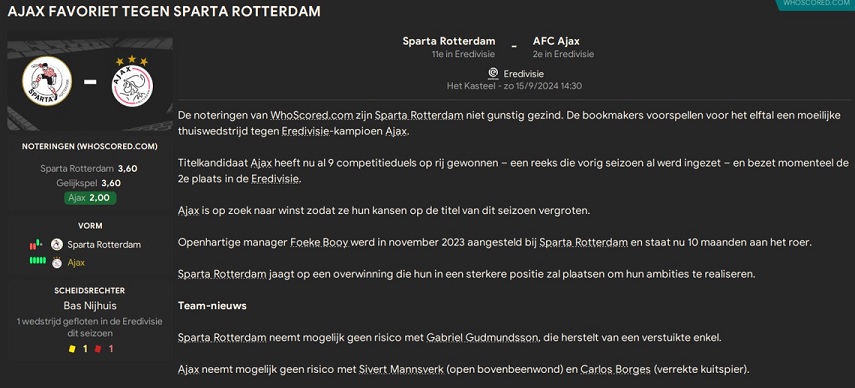
Task: Click the red card icon under referee
Action: click(98, 349)
